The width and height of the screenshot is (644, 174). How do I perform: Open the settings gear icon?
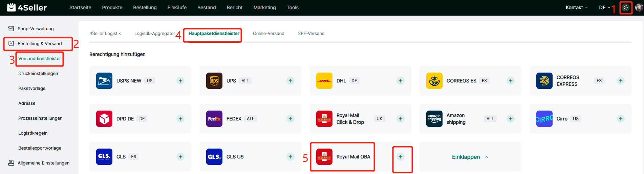626,7
